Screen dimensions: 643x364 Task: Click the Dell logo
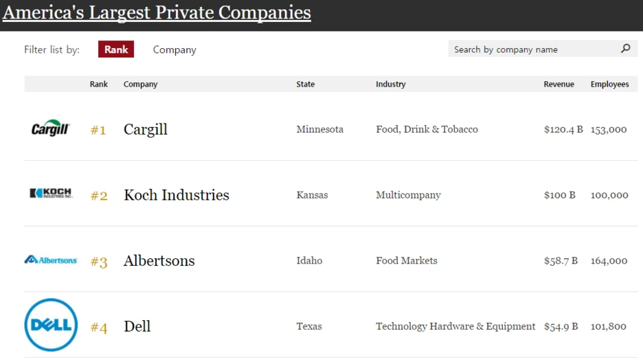[x=51, y=325]
